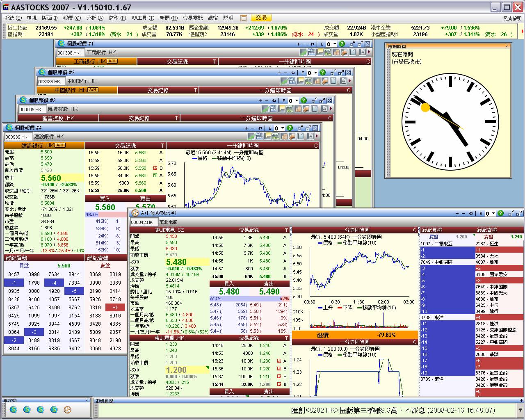Open the 報價 (Q) menu
The height and width of the screenshot is (420, 525).
pos(72,18)
